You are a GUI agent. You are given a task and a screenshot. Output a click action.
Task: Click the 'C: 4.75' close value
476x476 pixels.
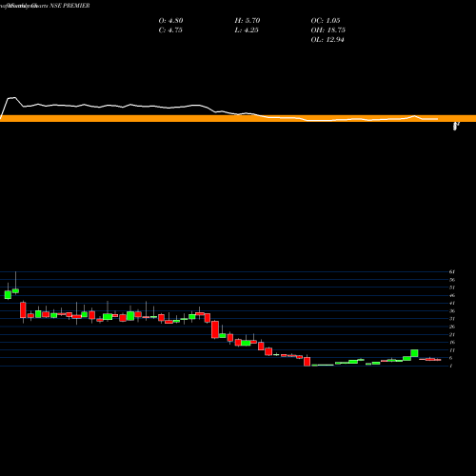[x=170, y=30]
